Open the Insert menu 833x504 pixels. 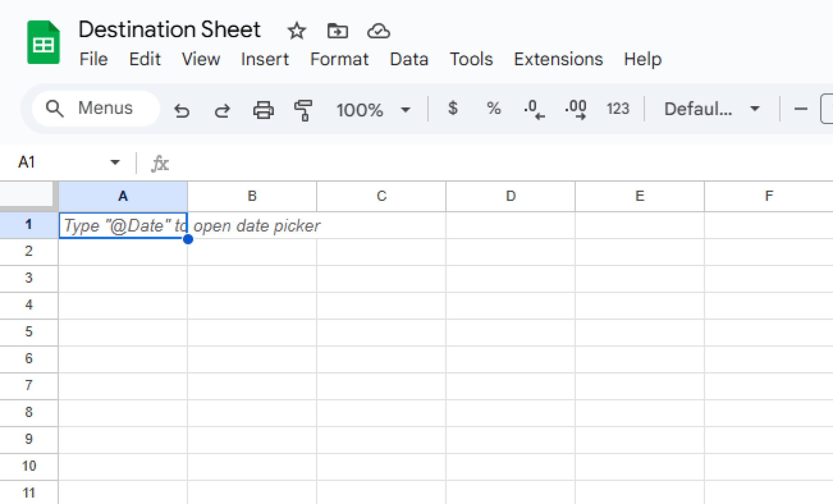click(x=265, y=59)
